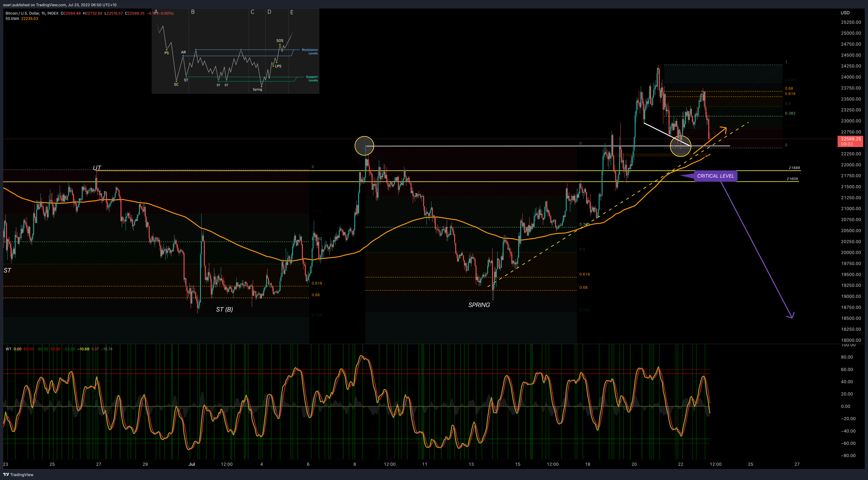Click the 19000.00 price axis label
The width and height of the screenshot is (868, 480).
(851, 296)
